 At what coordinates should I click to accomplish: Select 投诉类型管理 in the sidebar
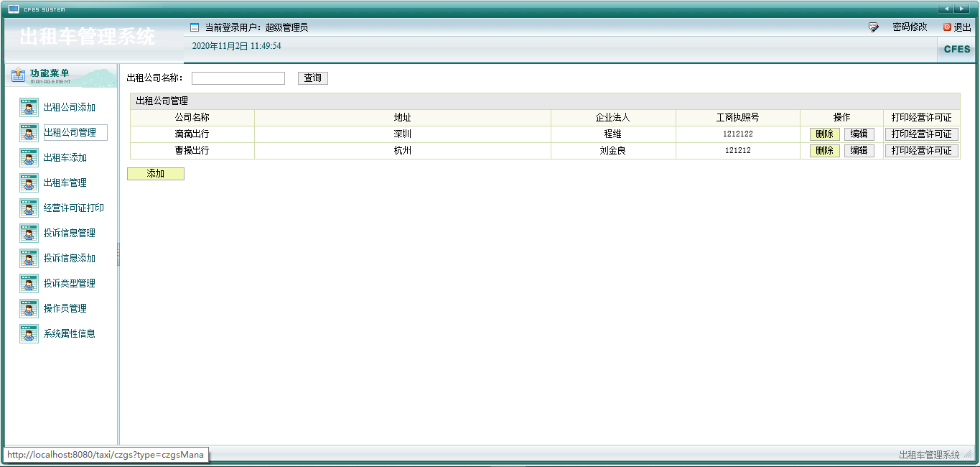click(x=28, y=283)
